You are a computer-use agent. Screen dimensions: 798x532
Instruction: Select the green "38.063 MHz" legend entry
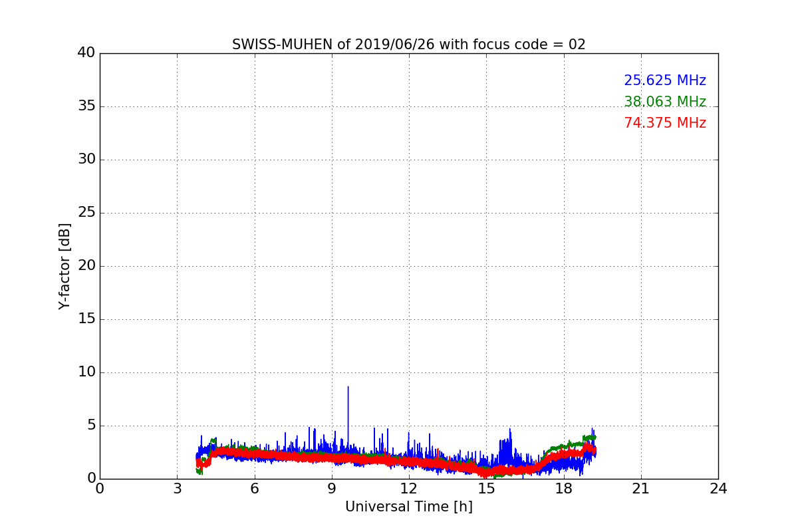pyautogui.click(x=665, y=102)
